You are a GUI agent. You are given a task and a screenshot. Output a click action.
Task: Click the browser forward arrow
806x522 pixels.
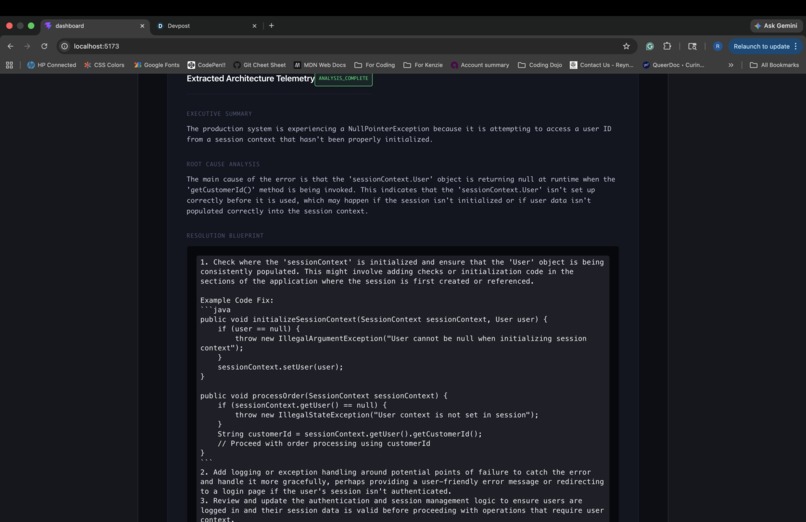click(27, 46)
